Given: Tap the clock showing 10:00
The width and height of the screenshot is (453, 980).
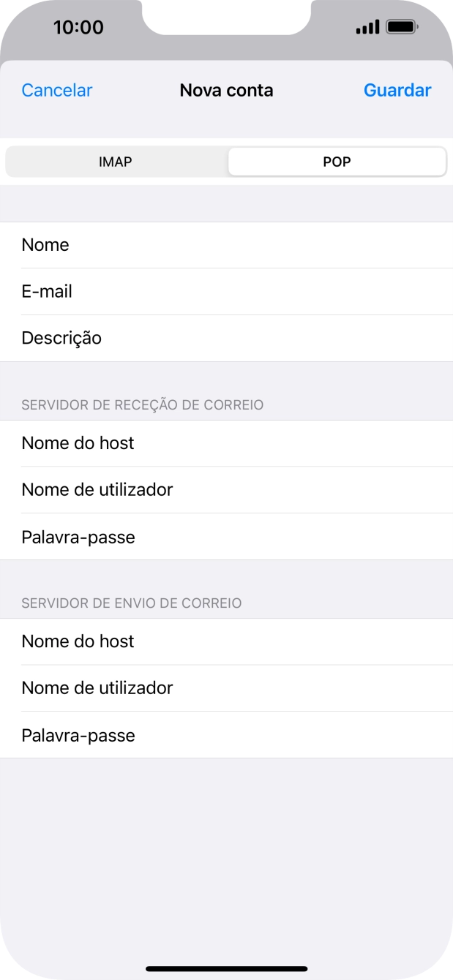Looking at the screenshot, I should 75,27.
